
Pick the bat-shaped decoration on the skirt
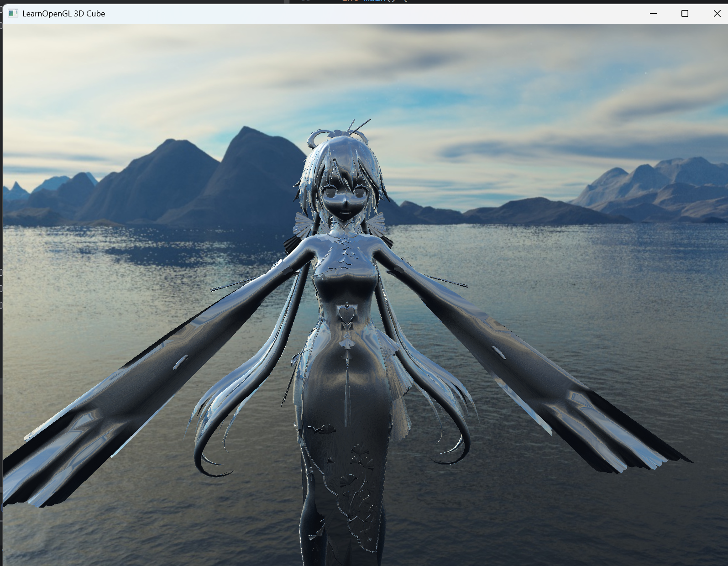tap(323, 429)
